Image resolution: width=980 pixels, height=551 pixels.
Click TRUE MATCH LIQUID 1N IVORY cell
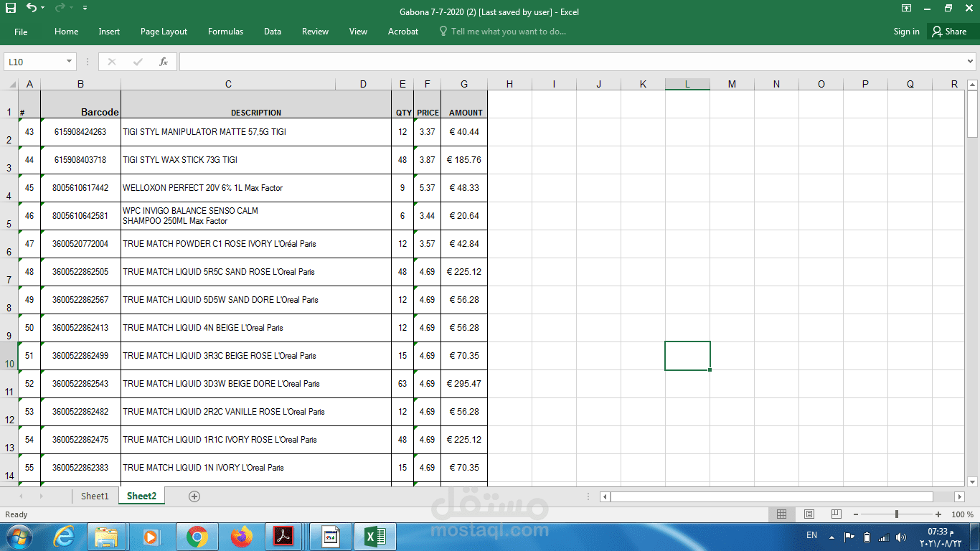(x=256, y=468)
